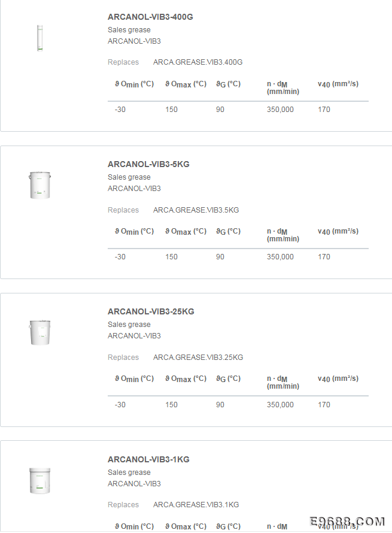
Task: Select ARCA.GREASE.VIB3.1KG replaced part number
Action: point(196,505)
